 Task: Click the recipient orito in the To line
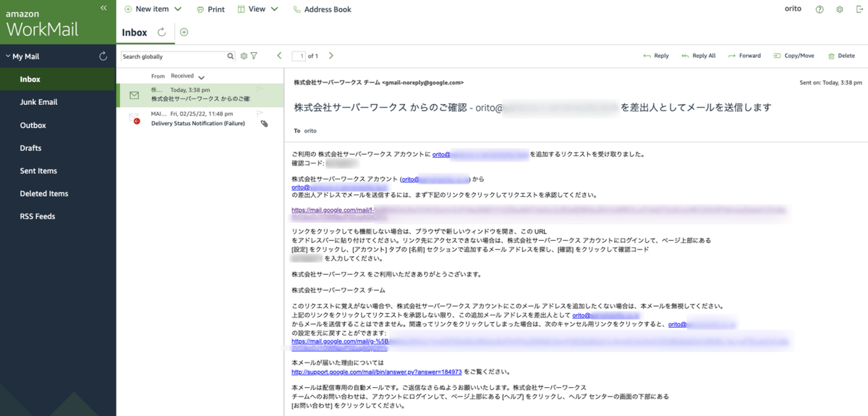310,131
